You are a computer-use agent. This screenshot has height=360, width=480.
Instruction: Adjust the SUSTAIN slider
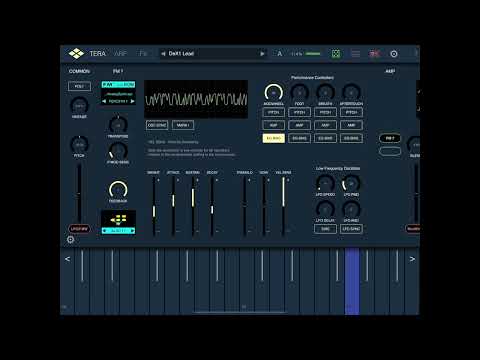click(x=193, y=206)
